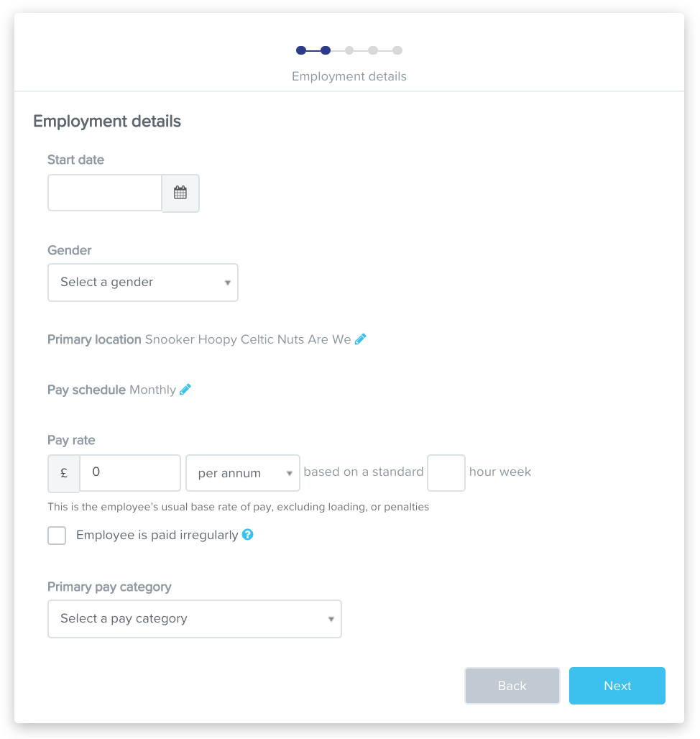The height and width of the screenshot is (739, 700).
Task: Focus the Start date text field
Action: pos(105,193)
